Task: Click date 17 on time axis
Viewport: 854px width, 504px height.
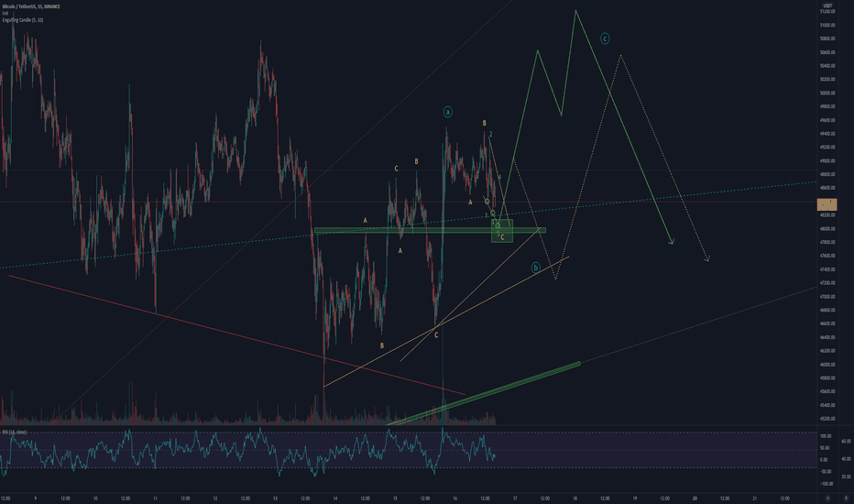Action: (x=515, y=498)
